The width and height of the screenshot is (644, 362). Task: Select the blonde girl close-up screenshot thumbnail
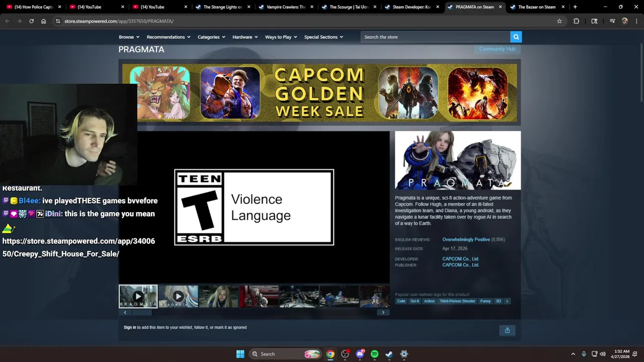coord(218,296)
